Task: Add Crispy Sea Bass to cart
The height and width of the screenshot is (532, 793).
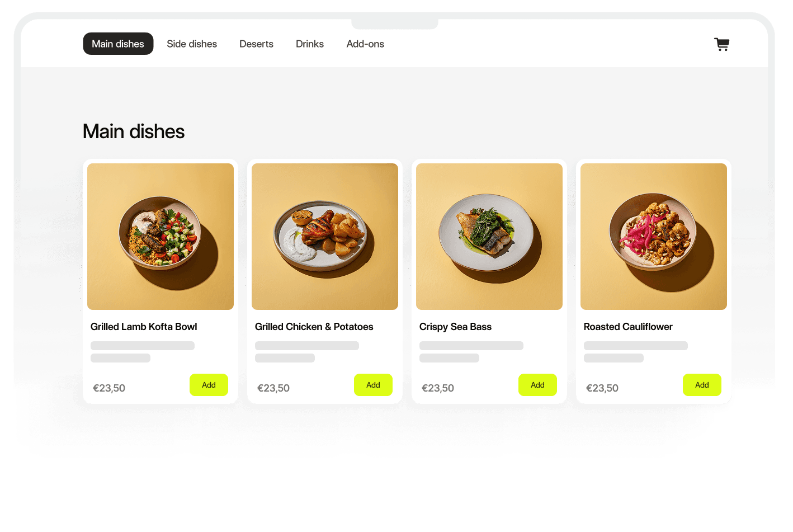Action: (537, 385)
